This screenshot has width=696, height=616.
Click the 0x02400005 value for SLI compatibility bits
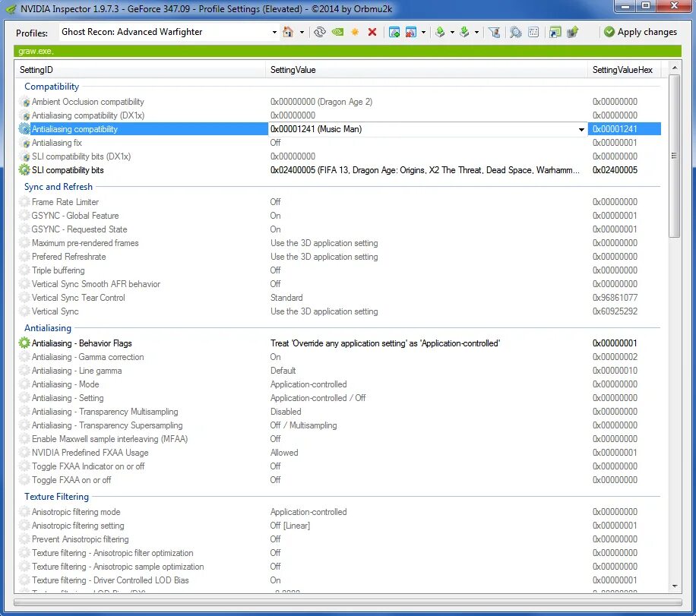click(615, 170)
